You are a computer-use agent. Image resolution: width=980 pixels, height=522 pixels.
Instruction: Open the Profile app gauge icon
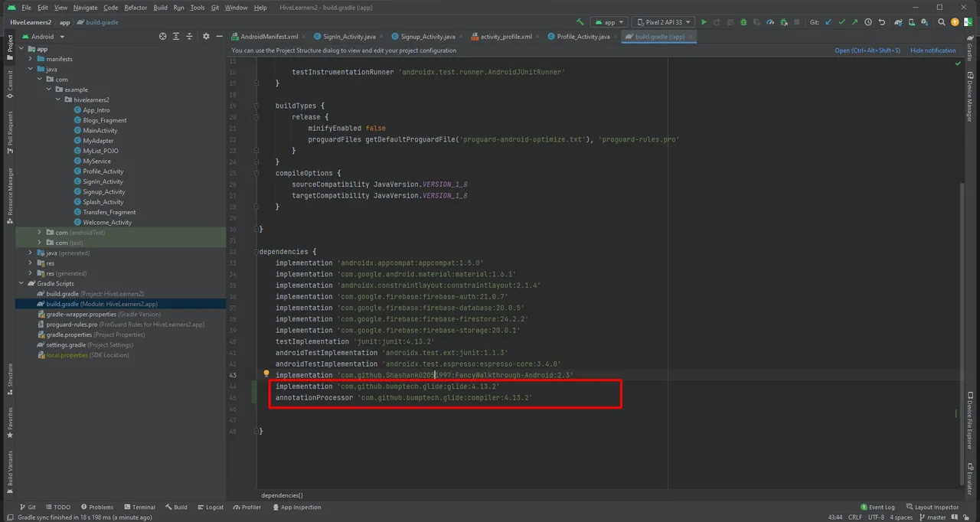coord(770,22)
